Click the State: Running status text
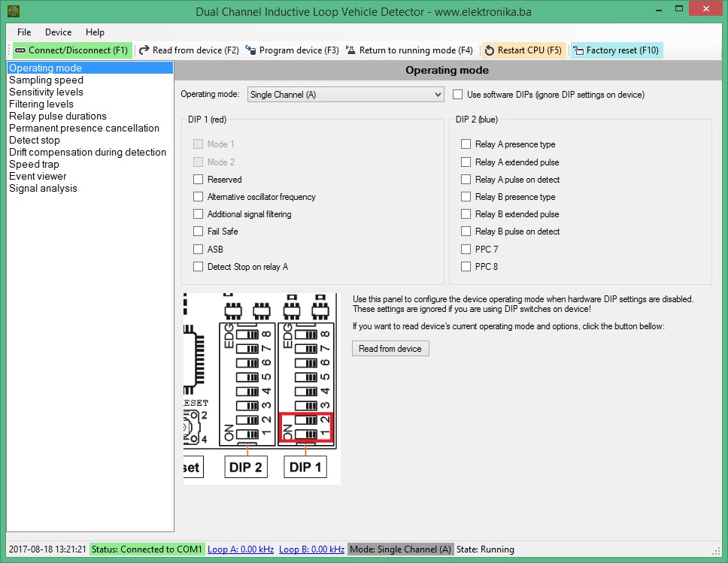Screen dimensions: 728x563 pos(485,549)
